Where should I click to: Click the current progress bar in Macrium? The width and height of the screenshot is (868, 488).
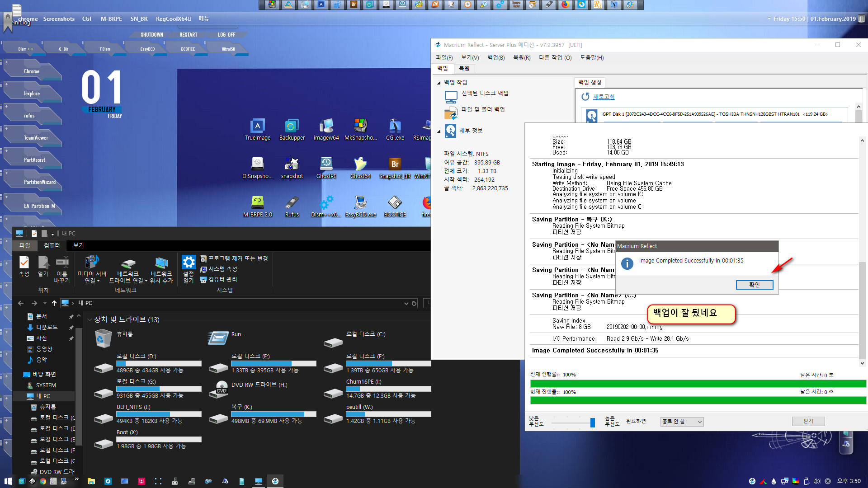(x=698, y=400)
